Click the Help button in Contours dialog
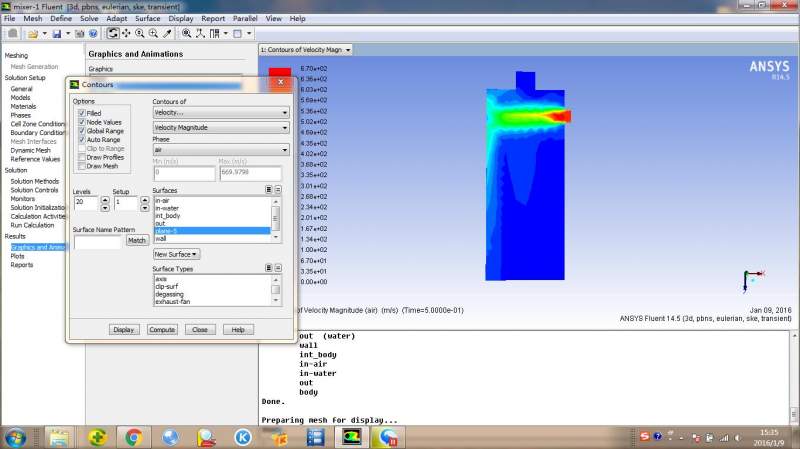800x449 pixels. pyautogui.click(x=238, y=330)
